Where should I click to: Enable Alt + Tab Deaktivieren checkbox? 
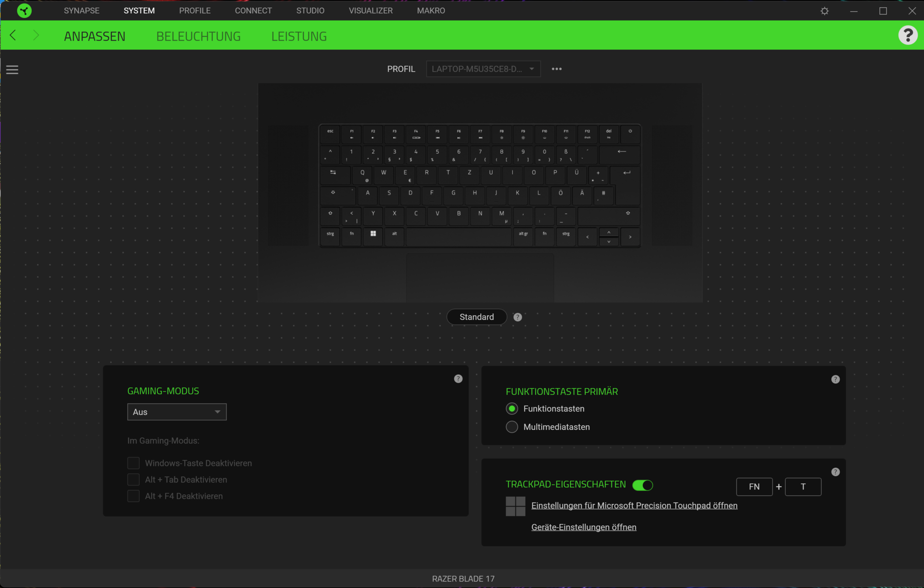pyautogui.click(x=133, y=480)
